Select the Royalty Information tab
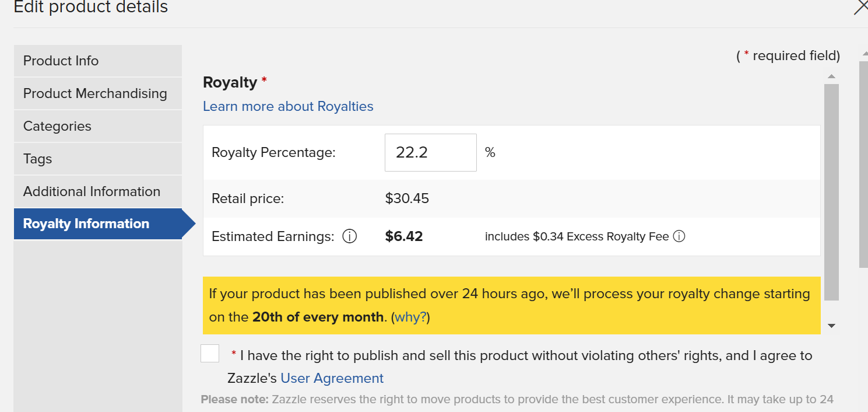This screenshot has width=868, height=412. (98, 224)
